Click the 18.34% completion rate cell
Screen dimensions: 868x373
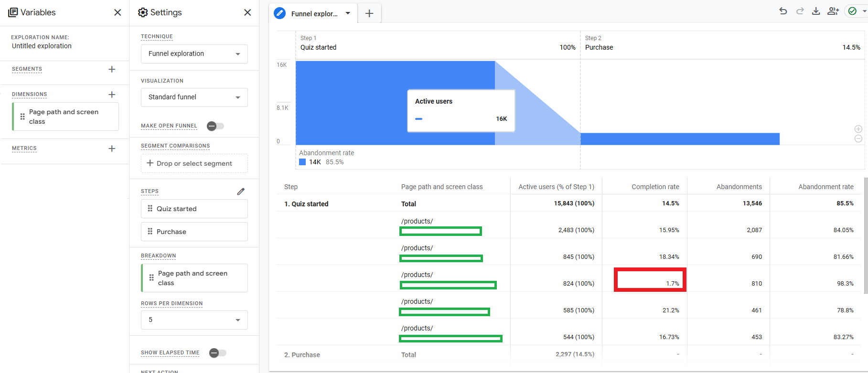[669, 257]
